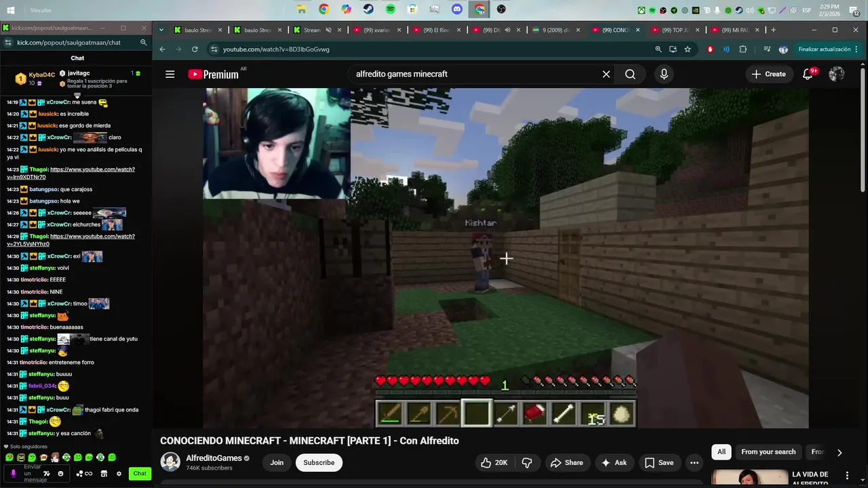Open more video actions menu
868x488 pixels.
point(694,463)
